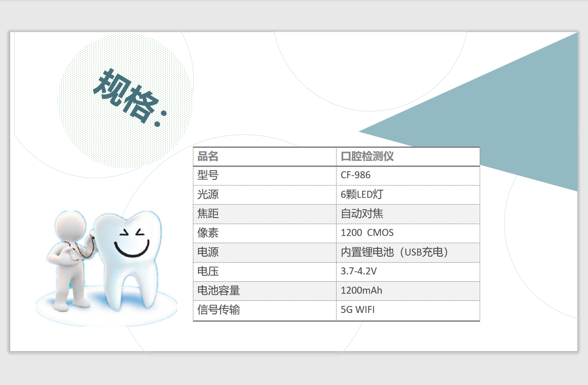Click the 品名 header cell
588x385 pixels.
(264, 156)
